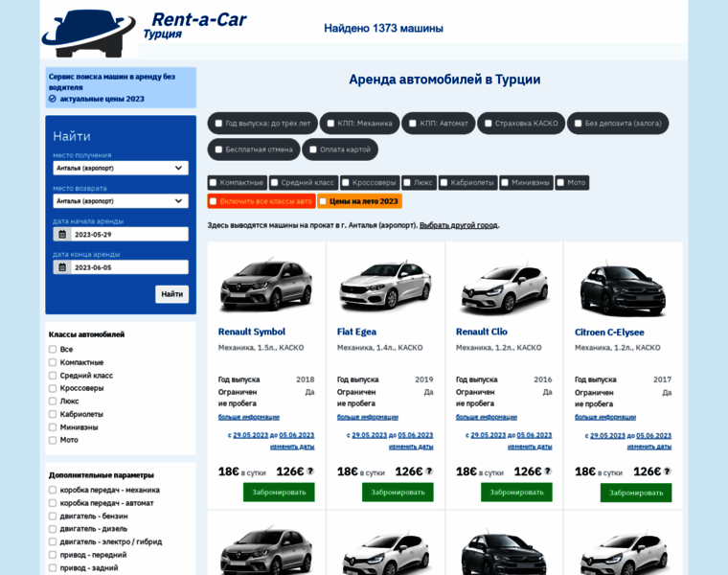Open Renault Symbol car photo

click(x=266, y=287)
